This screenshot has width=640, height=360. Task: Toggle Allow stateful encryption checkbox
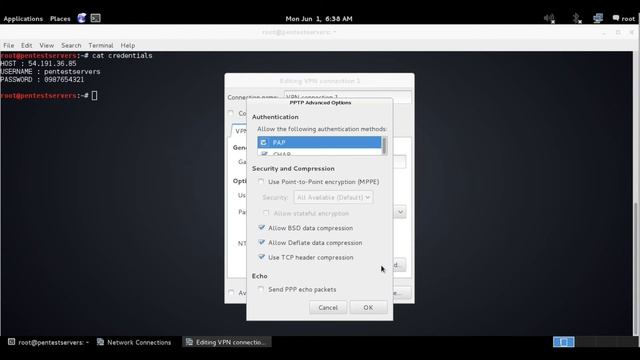coord(266,213)
